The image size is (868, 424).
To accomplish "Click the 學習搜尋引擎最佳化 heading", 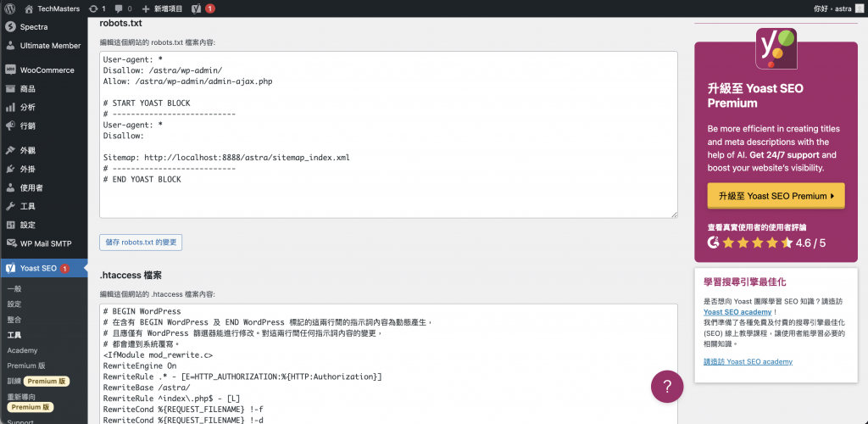I will (745, 282).
